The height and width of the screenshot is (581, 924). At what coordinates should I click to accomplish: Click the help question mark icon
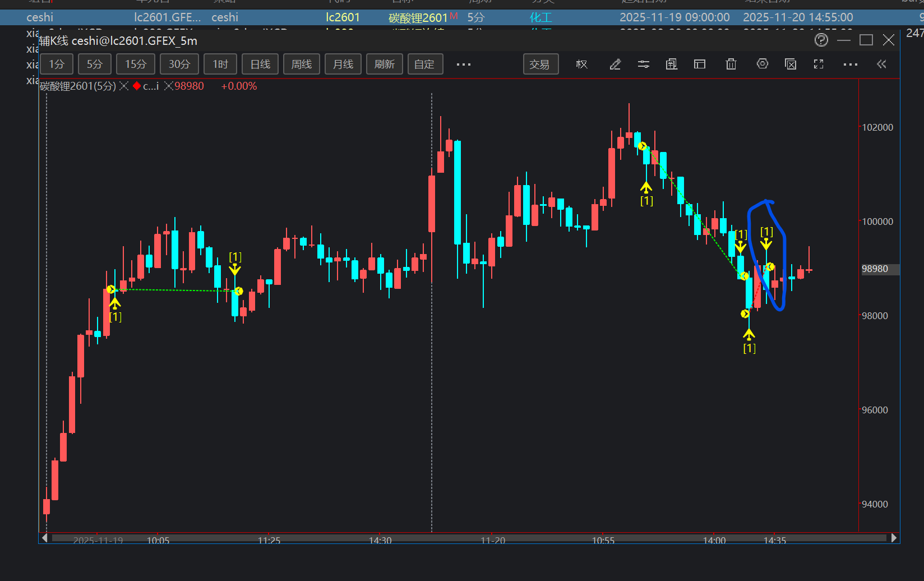[821, 40]
